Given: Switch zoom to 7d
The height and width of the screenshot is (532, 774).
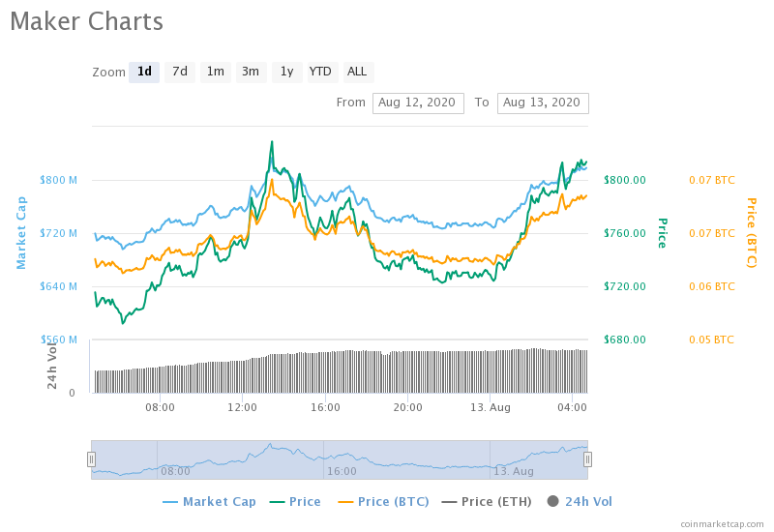Looking at the screenshot, I should [180, 72].
